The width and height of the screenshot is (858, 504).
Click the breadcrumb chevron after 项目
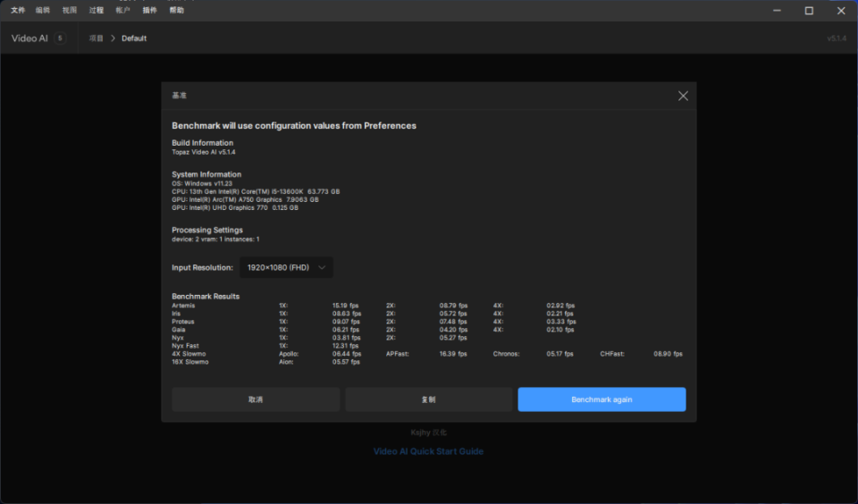[113, 38]
